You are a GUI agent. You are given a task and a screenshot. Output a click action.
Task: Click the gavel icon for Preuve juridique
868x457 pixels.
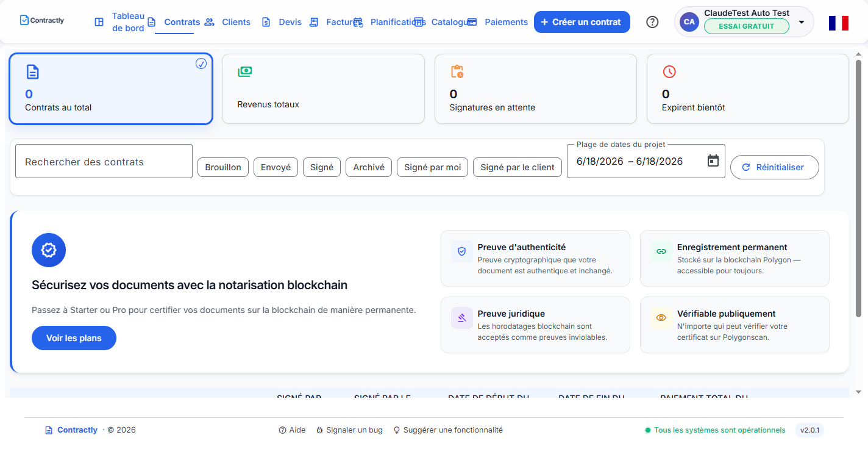462,318
